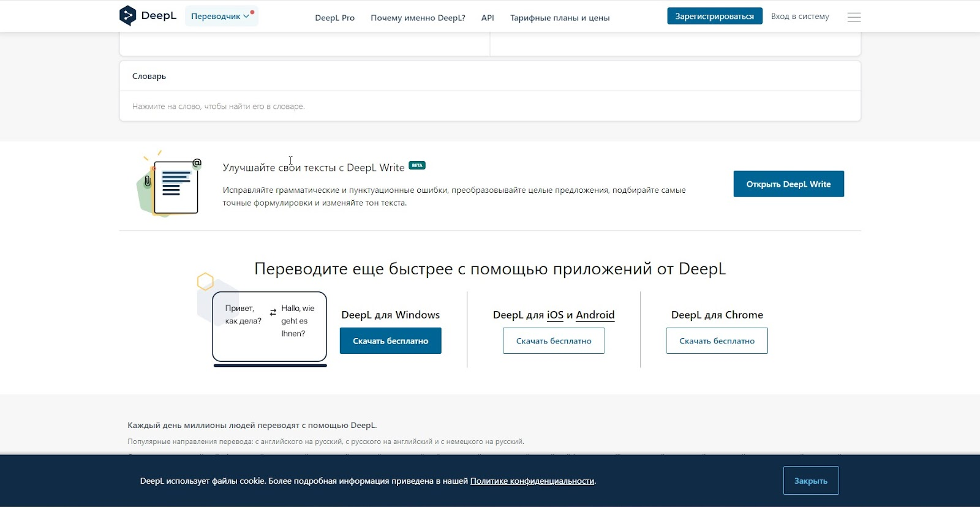The image size is (980, 507).
Task: Open the hamburger menu icon
Action: [x=854, y=17]
